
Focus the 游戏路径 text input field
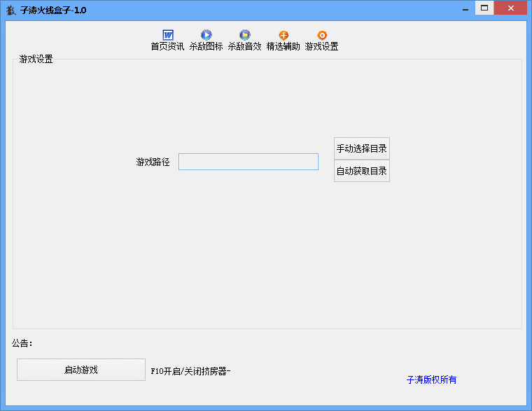pos(248,162)
